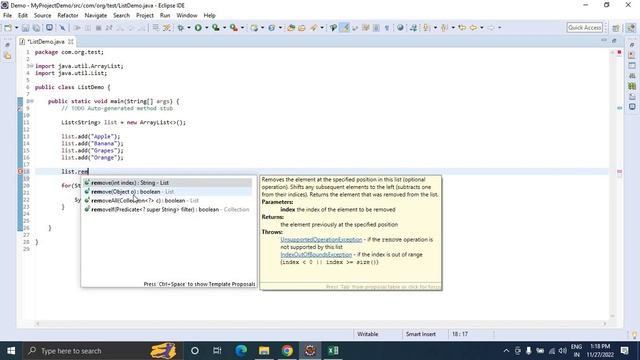Maximize the editor area button

[x=614, y=41]
